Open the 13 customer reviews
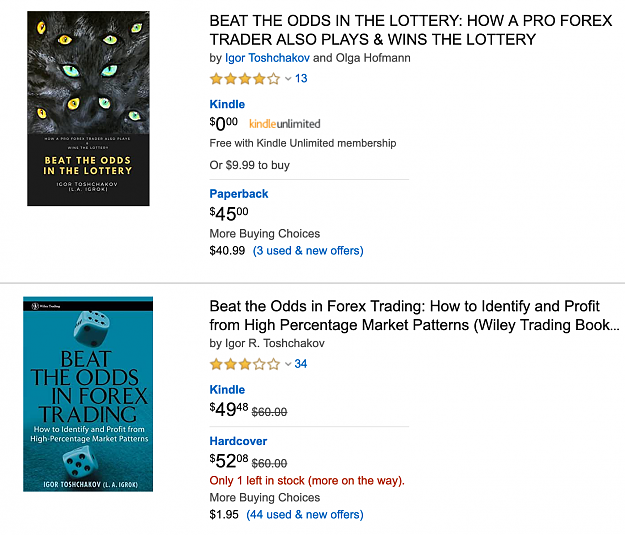This screenshot has width=625, height=535. [x=301, y=79]
